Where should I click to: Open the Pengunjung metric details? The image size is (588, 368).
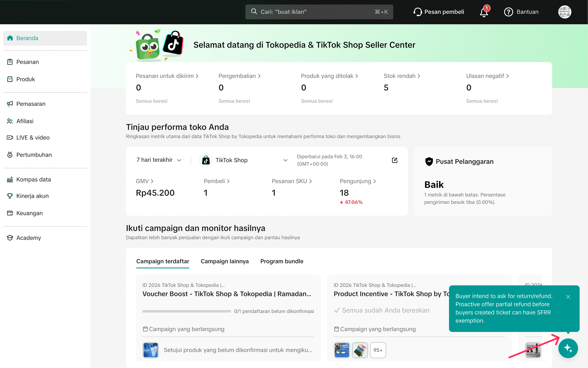tap(358, 181)
